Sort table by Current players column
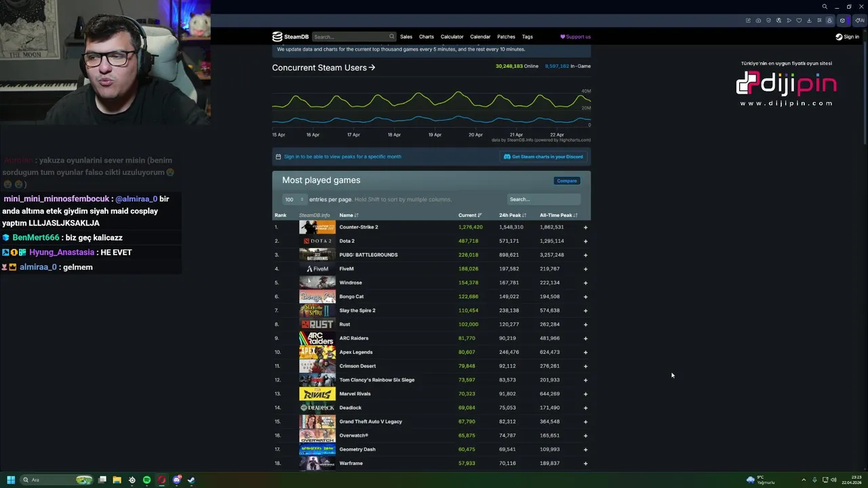868x488 pixels. point(470,216)
